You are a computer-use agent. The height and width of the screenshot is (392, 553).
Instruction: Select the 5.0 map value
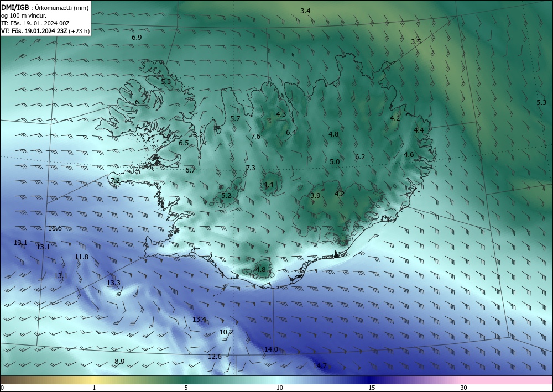(x=335, y=162)
